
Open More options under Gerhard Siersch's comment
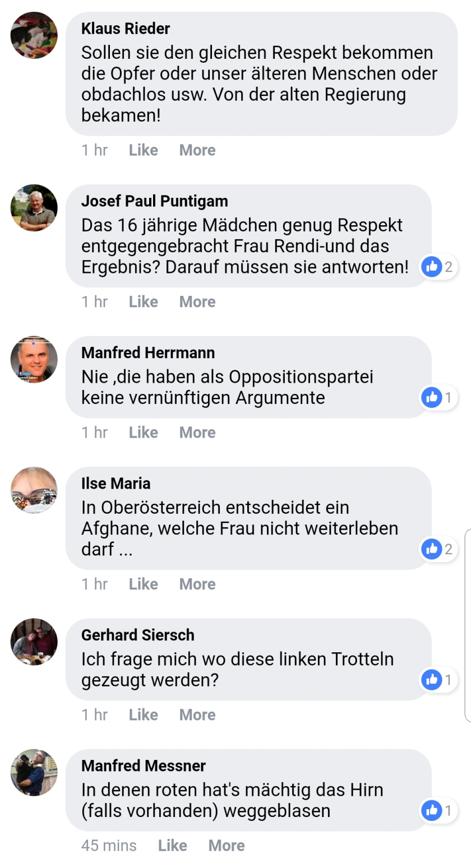[x=197, y=715]
